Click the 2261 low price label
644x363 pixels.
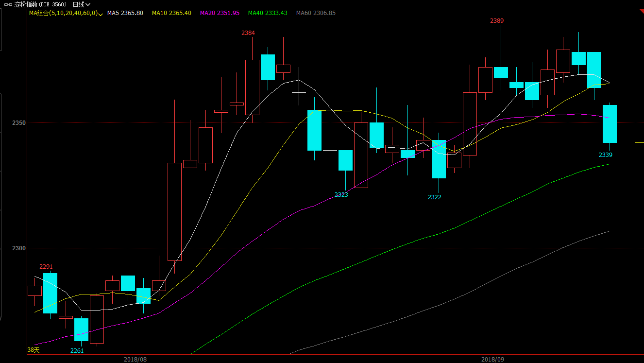coord(77,351)
